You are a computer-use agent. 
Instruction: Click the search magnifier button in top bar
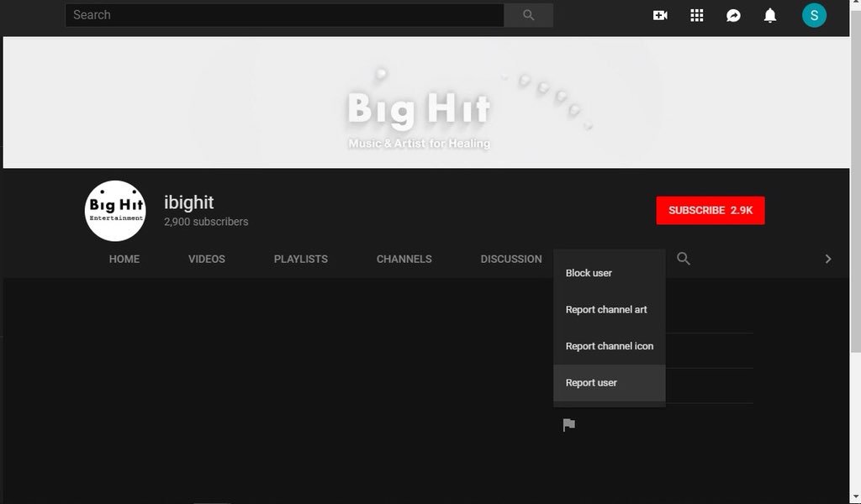(528, 15)
